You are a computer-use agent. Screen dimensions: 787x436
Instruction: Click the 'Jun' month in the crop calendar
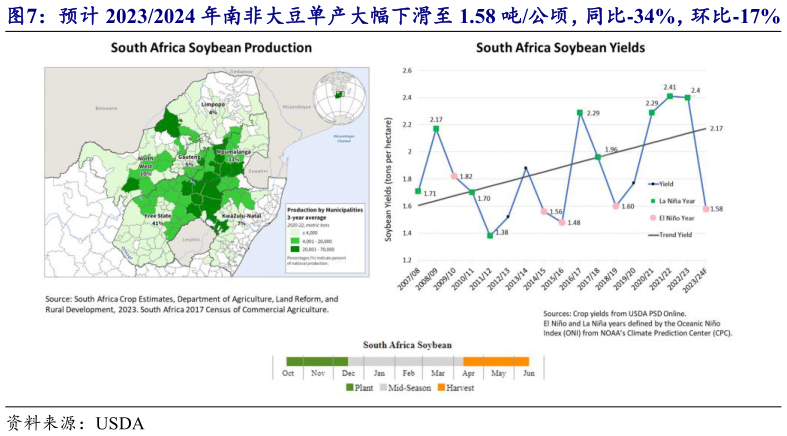click(x=529, y=373)
